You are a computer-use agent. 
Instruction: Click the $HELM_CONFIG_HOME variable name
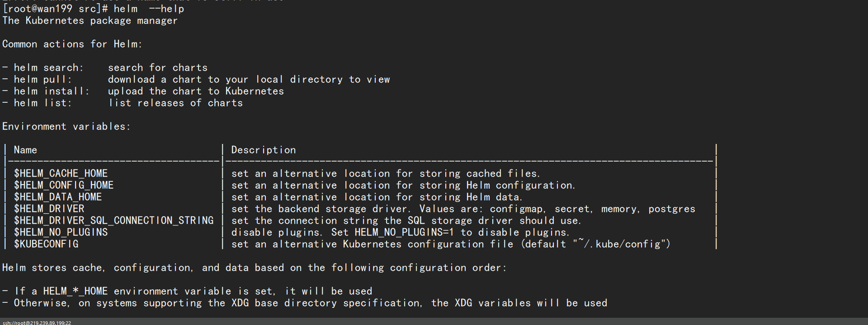(x=64, y=185)
